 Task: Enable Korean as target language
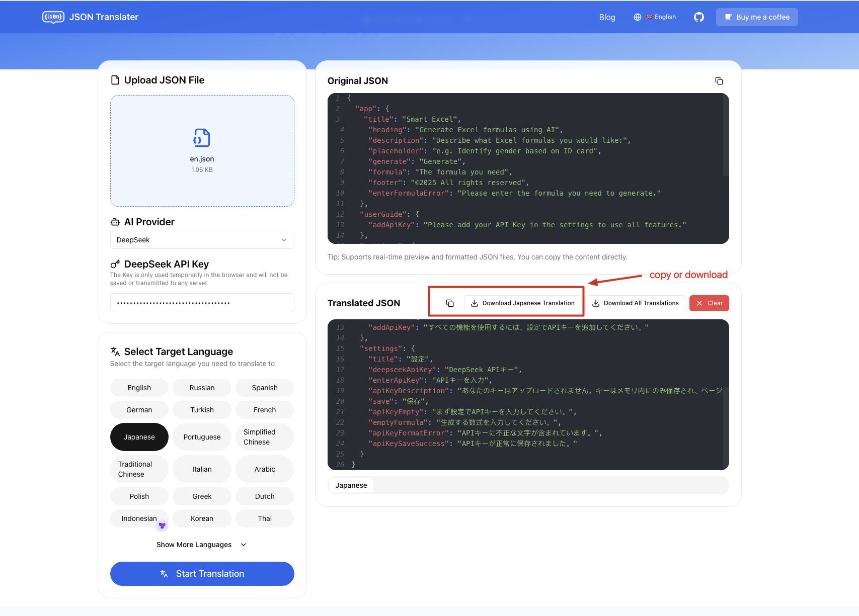click(202, 518)
